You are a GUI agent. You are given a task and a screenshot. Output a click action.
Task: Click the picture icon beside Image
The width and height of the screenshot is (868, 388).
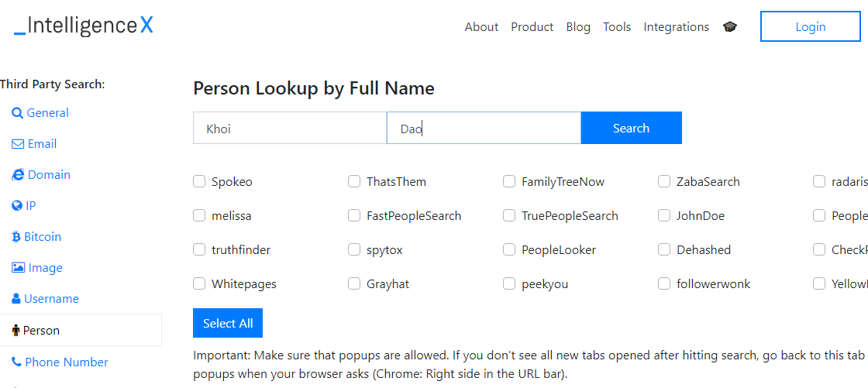(18, 268)
